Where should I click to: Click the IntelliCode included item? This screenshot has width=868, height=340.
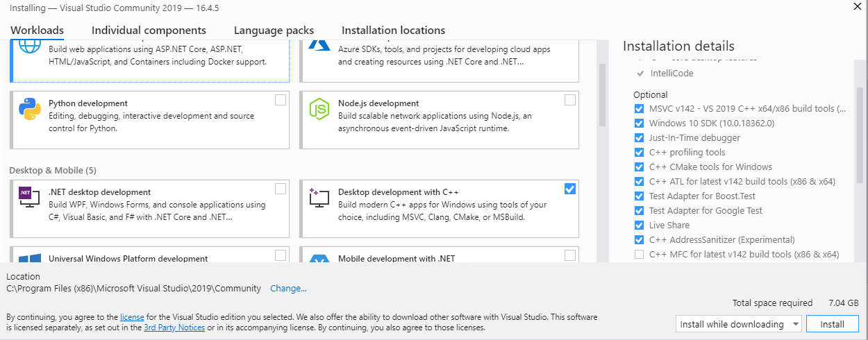[x=670, y=72]
